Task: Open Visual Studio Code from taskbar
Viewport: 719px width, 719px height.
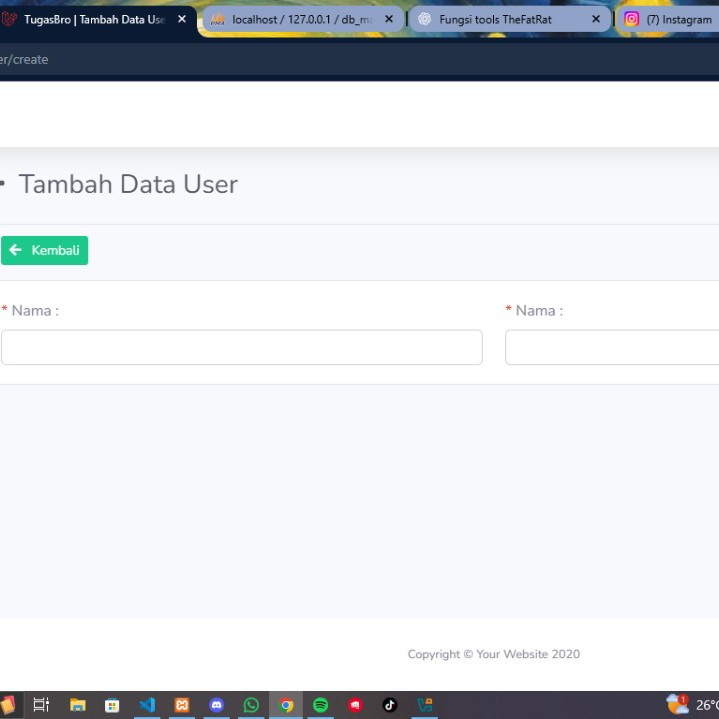Action: tap(147, 705)
